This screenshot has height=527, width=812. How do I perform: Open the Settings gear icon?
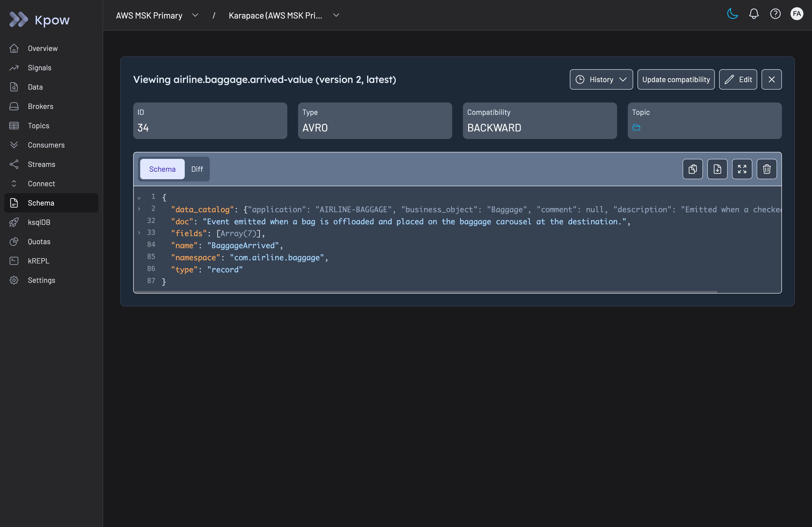point(14,280)
